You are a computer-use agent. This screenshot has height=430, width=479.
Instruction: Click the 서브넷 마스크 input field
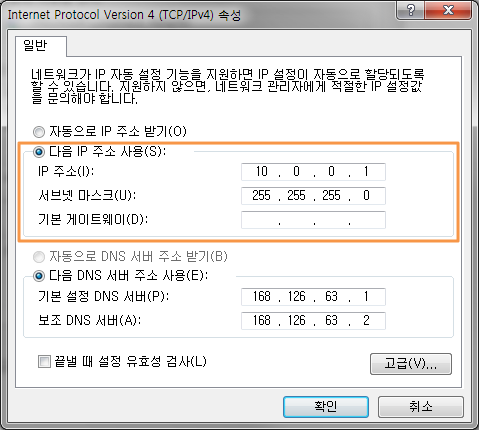click(x=313, y=196)
